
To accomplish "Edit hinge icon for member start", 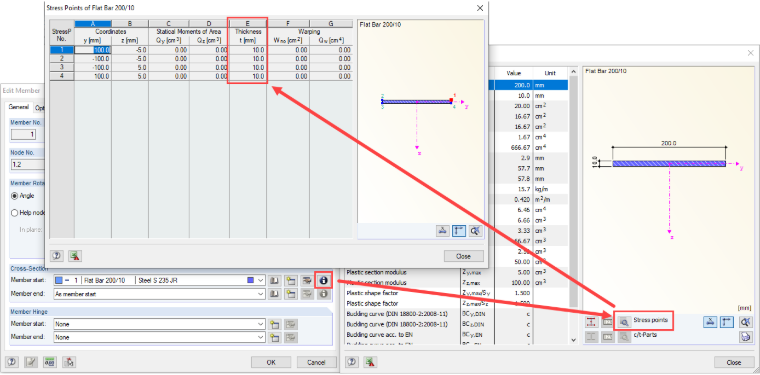I will (290, 324).
